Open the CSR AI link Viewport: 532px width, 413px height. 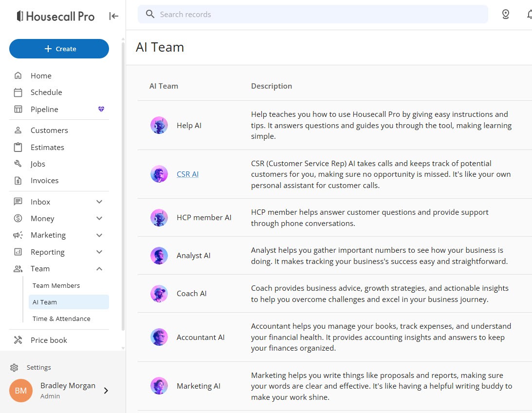[187, 174]
